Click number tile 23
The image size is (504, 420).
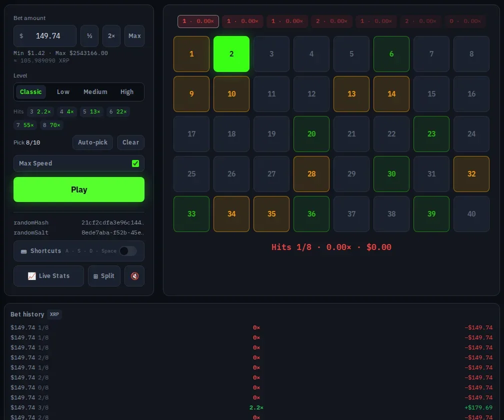(431, 134)
